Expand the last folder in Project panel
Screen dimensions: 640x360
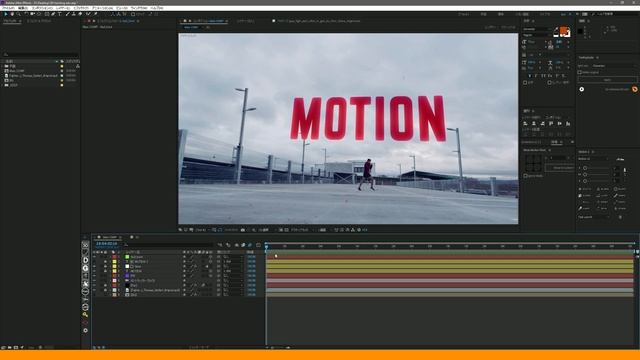coord(3,85)
